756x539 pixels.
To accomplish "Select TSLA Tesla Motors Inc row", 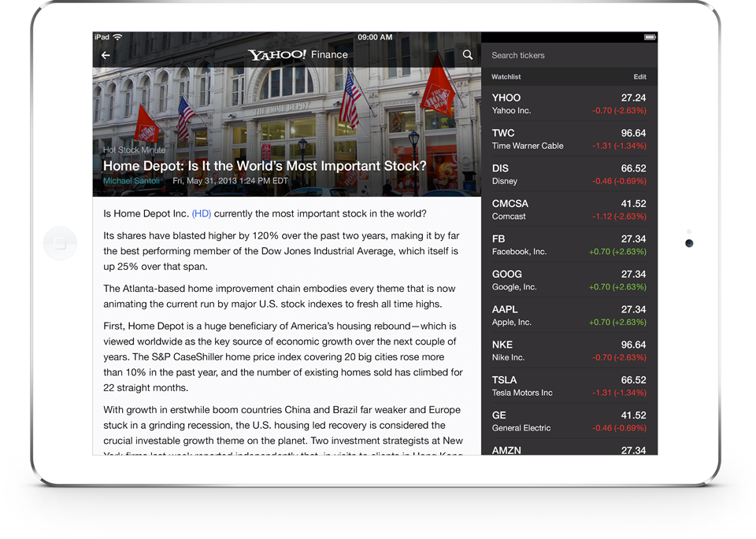I will tap(569, 385).
